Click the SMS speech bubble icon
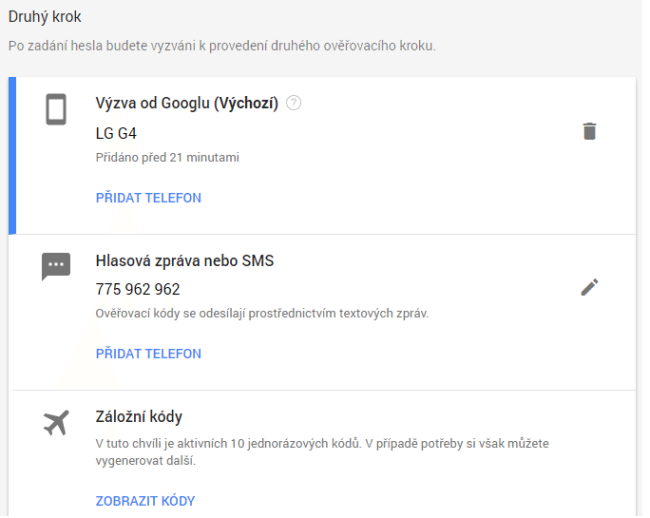Image resolution: width=650 pixels, height=518 pixels. pos(56,266)
